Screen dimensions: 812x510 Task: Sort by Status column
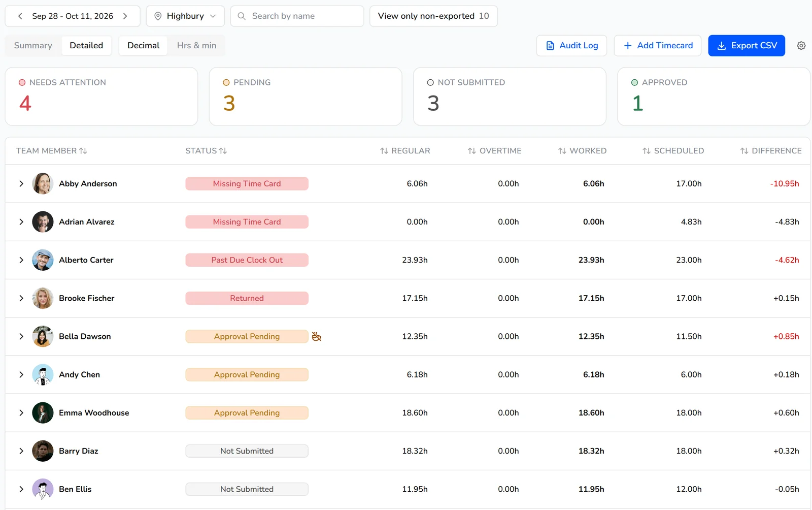pyautogui.click(x=206, y=151)
